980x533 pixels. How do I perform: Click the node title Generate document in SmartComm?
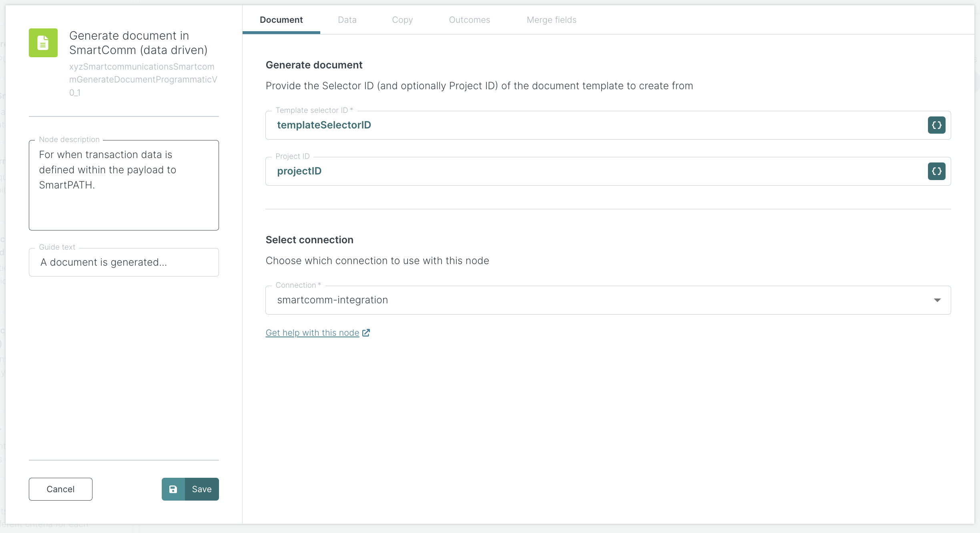pos(139,43)
